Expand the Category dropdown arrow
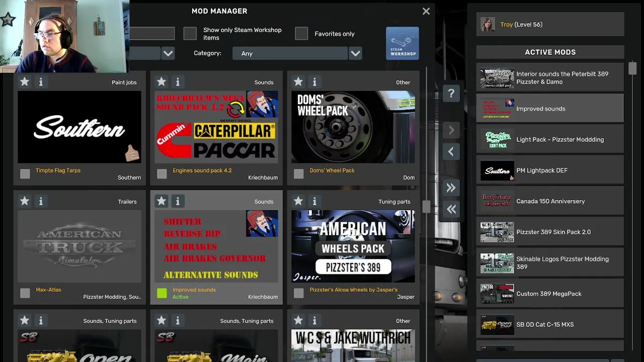The width and height of the screenshot is (644, 362). point(355,53)
